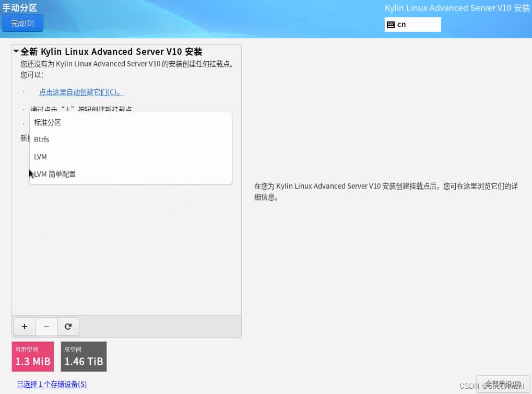This screenshot has height=394, width=532.
Task: Choose Btrfs partitioning scheme
Action: click(131, 140)
